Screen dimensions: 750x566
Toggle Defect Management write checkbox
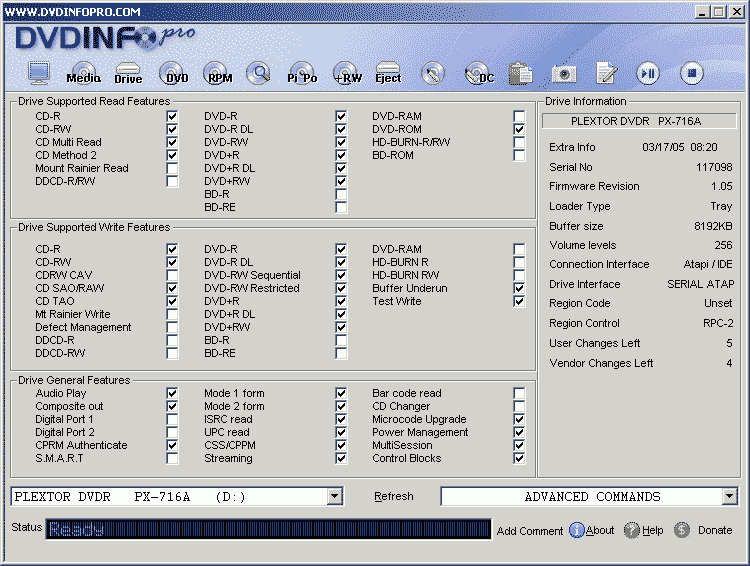click(x=172, y=327)
